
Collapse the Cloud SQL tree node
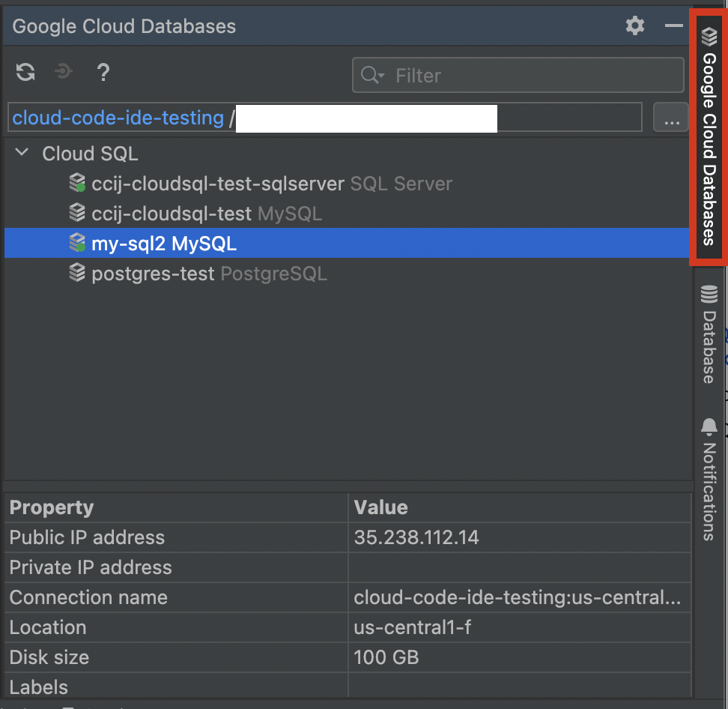(x=20, y=151)
